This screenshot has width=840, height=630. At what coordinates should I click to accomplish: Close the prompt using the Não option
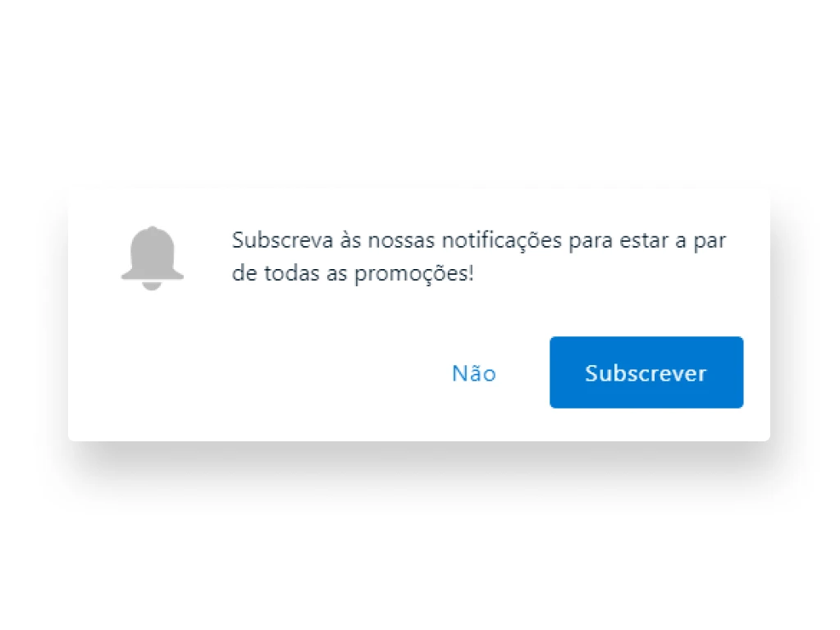pos(474,373)
